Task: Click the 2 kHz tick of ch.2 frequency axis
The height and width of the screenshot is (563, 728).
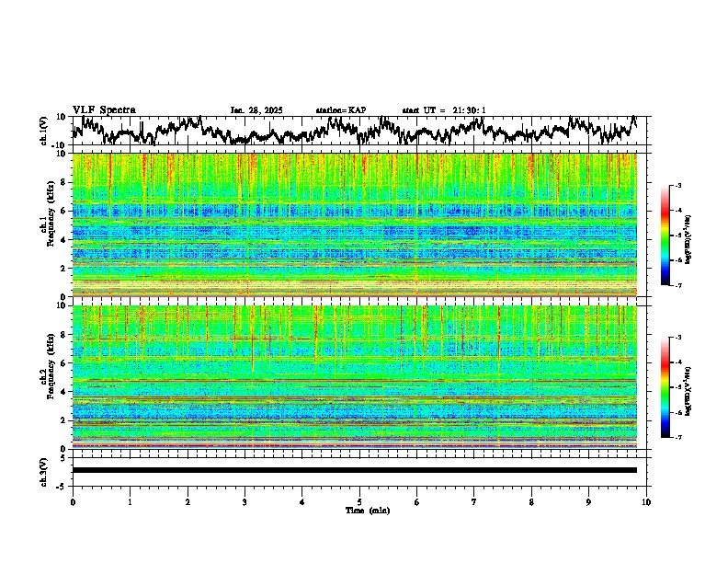Action: coord(64,420)
